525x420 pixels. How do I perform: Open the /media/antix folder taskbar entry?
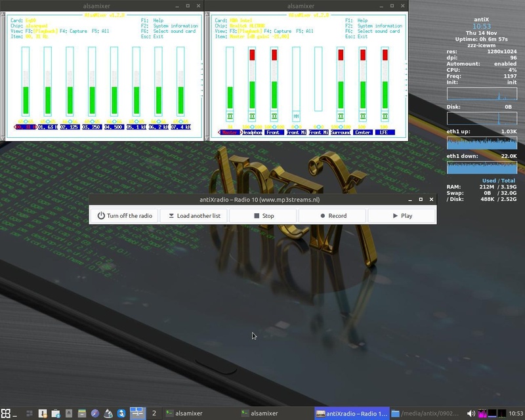tap(427, 413)
